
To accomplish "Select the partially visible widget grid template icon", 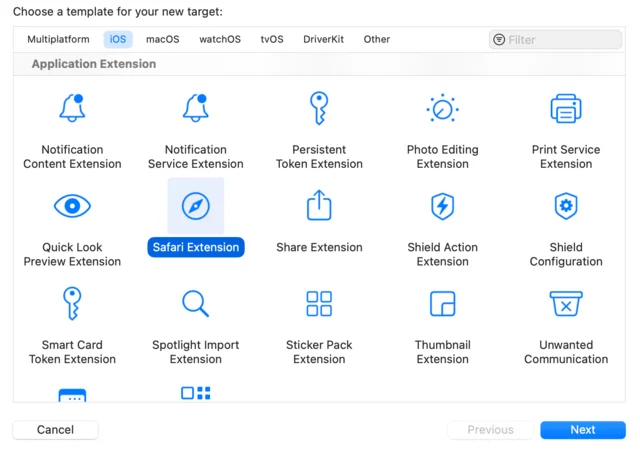I will click(196, 393).
